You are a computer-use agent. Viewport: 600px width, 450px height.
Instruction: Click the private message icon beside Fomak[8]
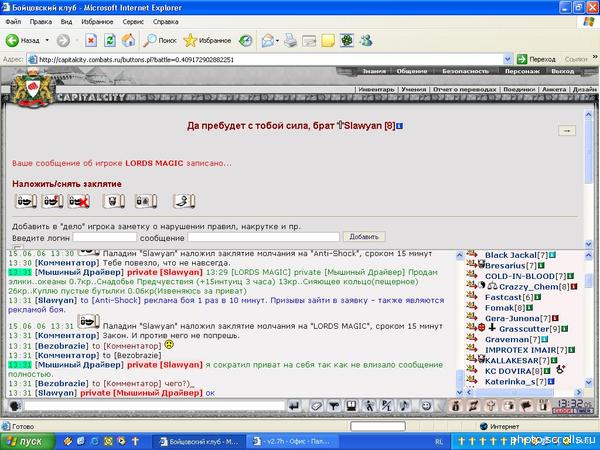click(472, 307)
